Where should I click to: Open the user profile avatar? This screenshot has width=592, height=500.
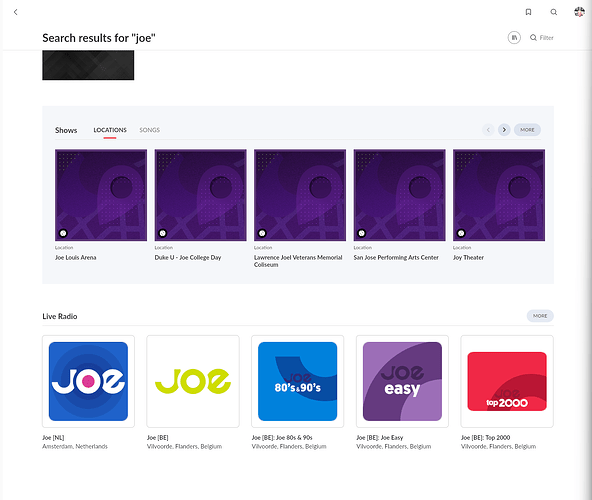pyautogui.click(x=579, y=12)
